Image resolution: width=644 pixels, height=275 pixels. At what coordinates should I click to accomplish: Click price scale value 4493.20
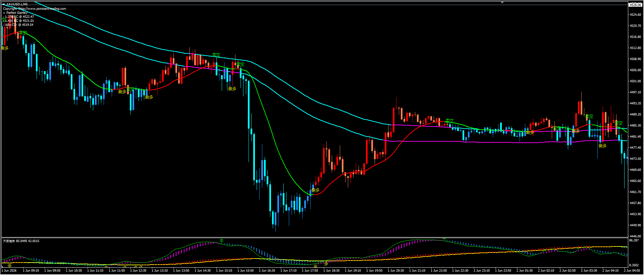635,103
